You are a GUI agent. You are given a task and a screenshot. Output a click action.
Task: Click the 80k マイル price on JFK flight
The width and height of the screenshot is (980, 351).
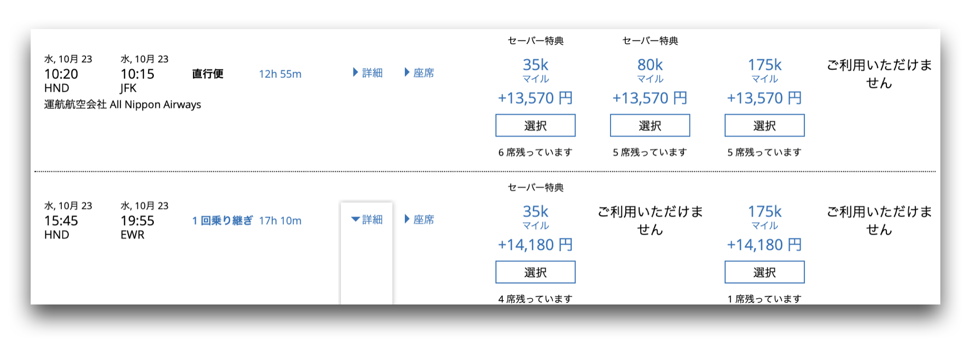[650, 70]
